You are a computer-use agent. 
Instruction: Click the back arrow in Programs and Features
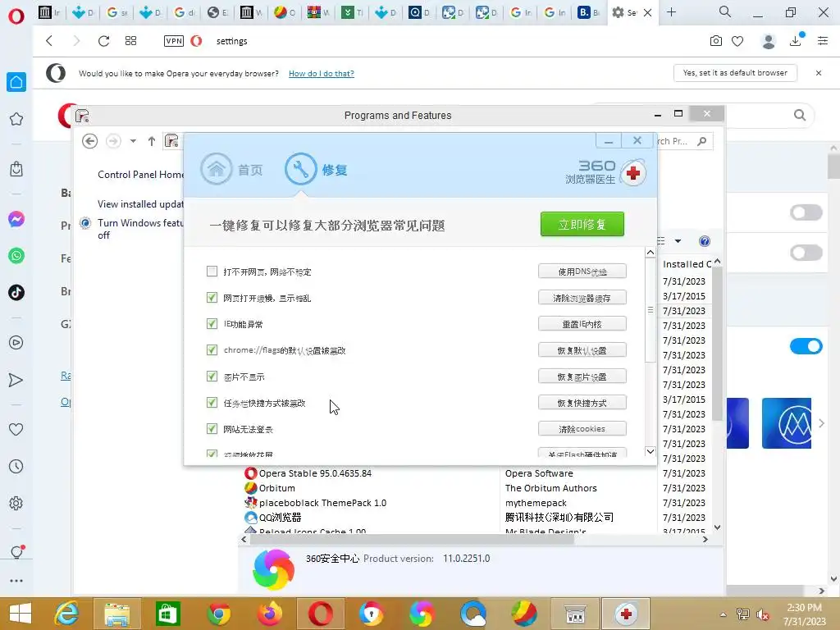coord(90,141)
